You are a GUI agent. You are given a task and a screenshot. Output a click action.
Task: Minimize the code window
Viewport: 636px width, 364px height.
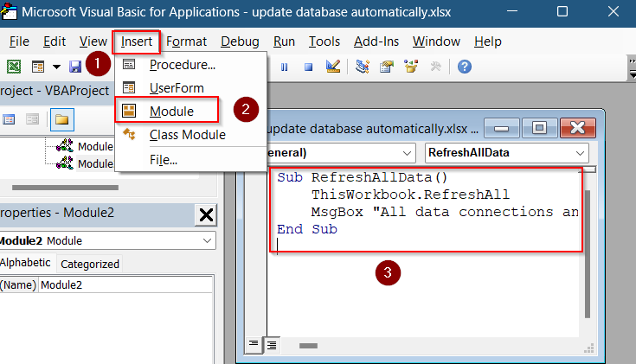click(x=501, y=129)
